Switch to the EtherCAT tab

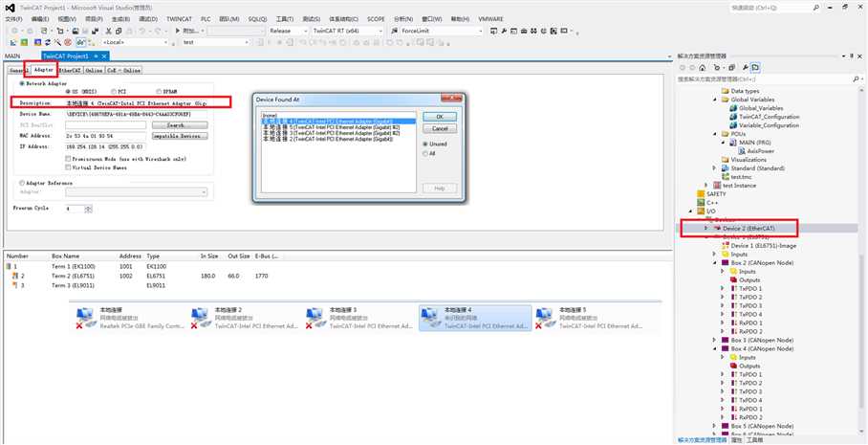point(71,71)
